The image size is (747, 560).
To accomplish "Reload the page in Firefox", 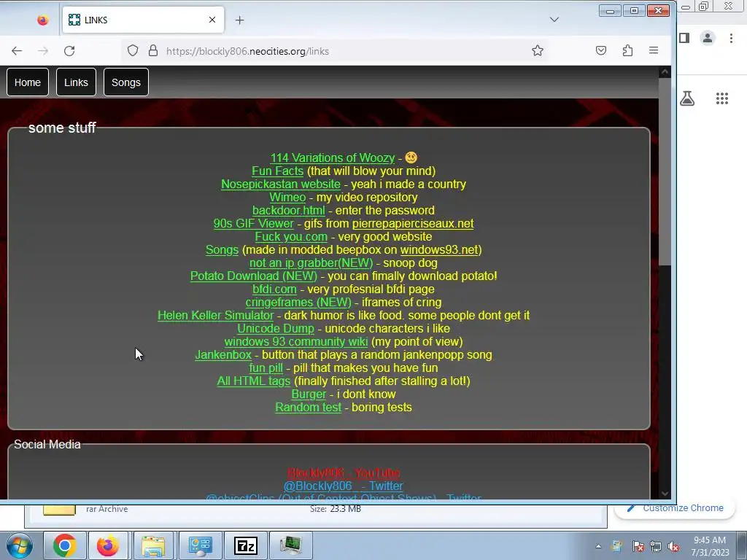I will point(69,51).
